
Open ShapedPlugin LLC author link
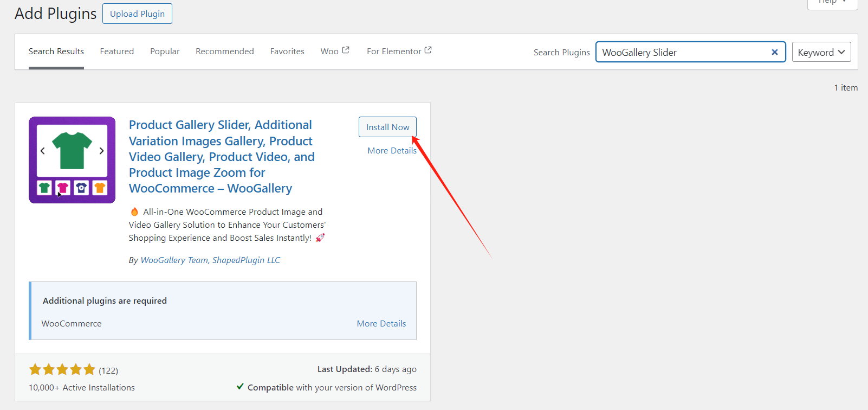tap(247, 260)
